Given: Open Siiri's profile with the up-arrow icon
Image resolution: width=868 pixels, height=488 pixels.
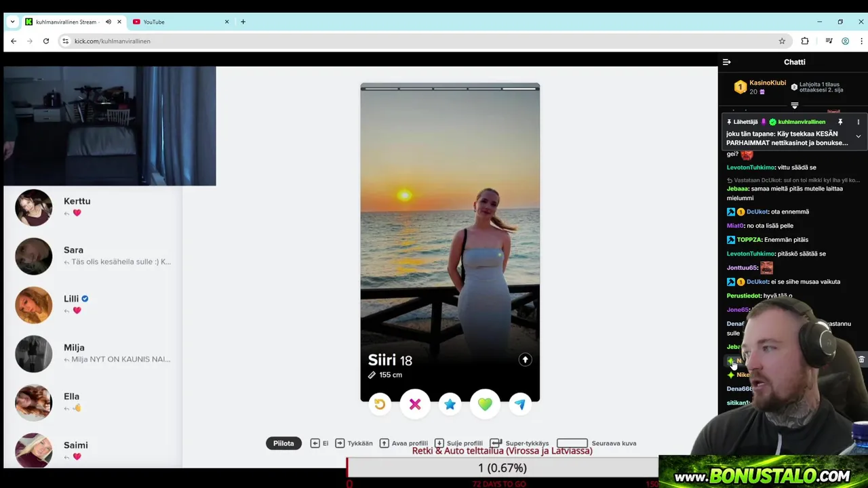Looking at the screenshot, I should point(525,360).
